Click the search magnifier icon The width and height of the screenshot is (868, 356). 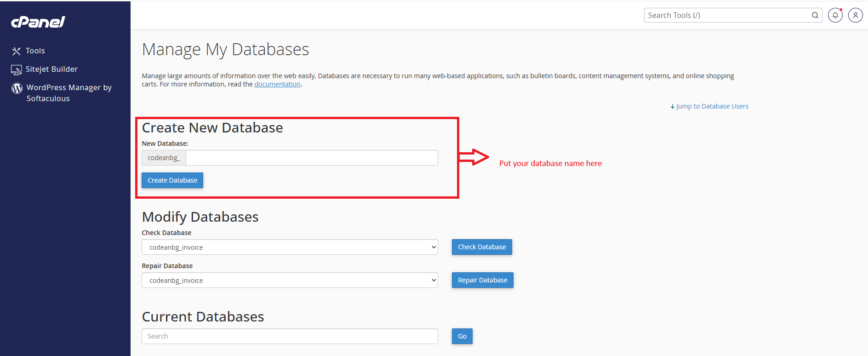coord(815,15)
